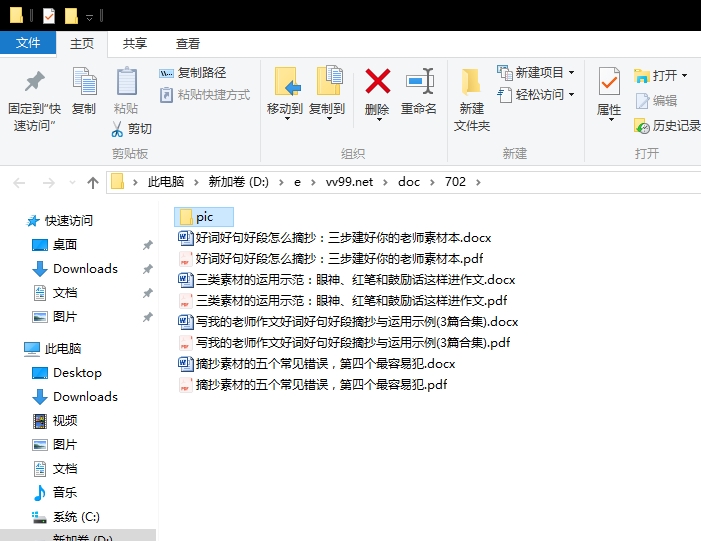Click the 702 breadcrumb segment
701x541 pixels.
point(455,182)
